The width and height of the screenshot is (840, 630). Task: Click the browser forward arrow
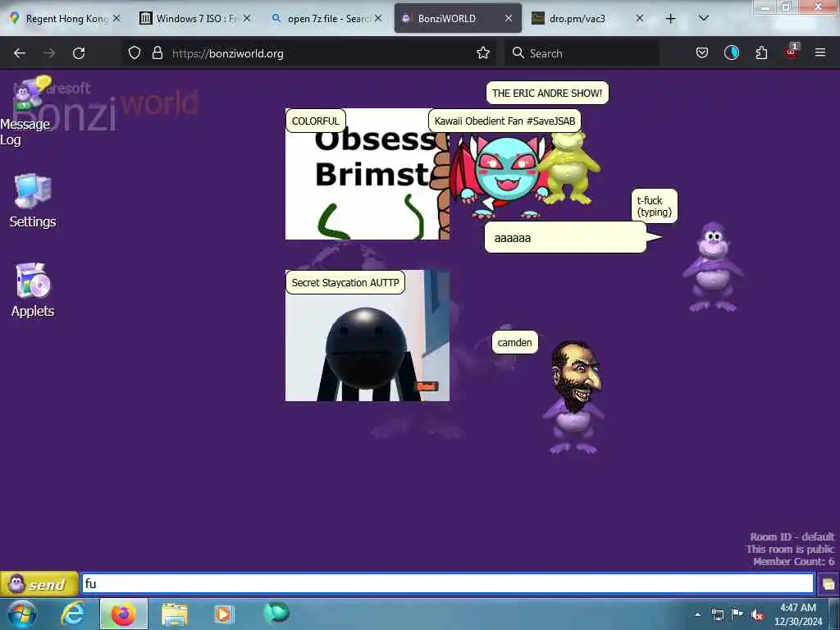[x=49, y=53]
